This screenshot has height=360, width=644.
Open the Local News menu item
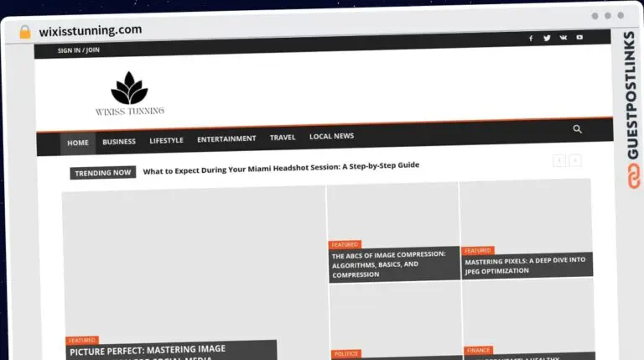[331, 136]
